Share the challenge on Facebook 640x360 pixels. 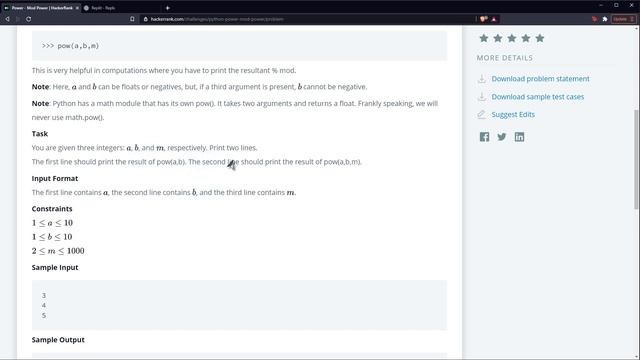(484, 137)
